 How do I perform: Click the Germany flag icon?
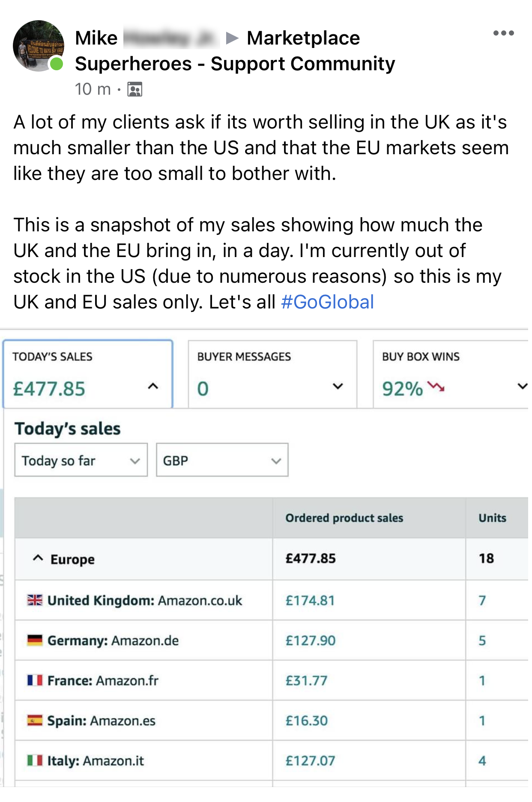click(x=35, y=640)
